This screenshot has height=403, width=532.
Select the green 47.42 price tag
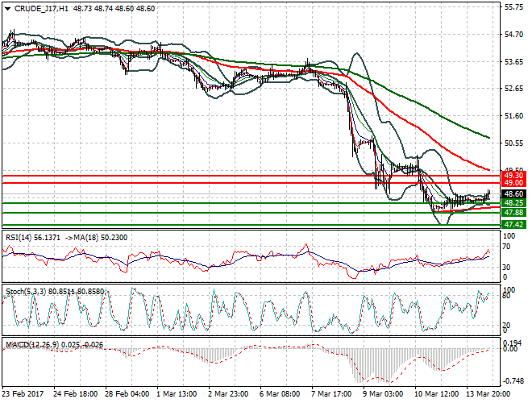point(513,223)
